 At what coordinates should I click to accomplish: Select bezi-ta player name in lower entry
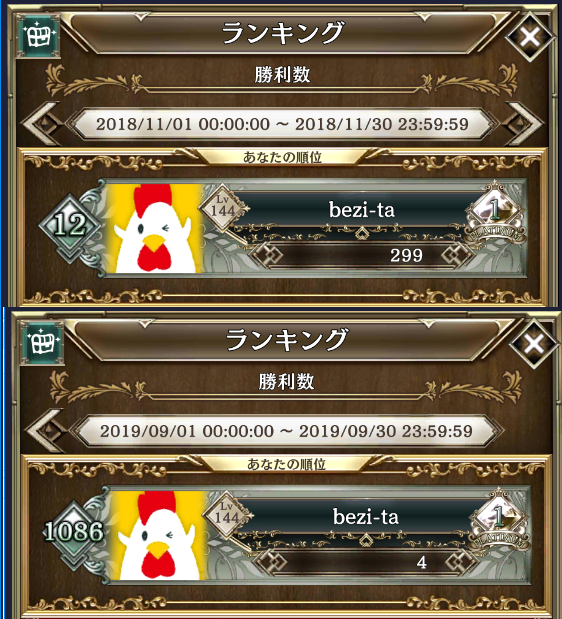point(365,517)
